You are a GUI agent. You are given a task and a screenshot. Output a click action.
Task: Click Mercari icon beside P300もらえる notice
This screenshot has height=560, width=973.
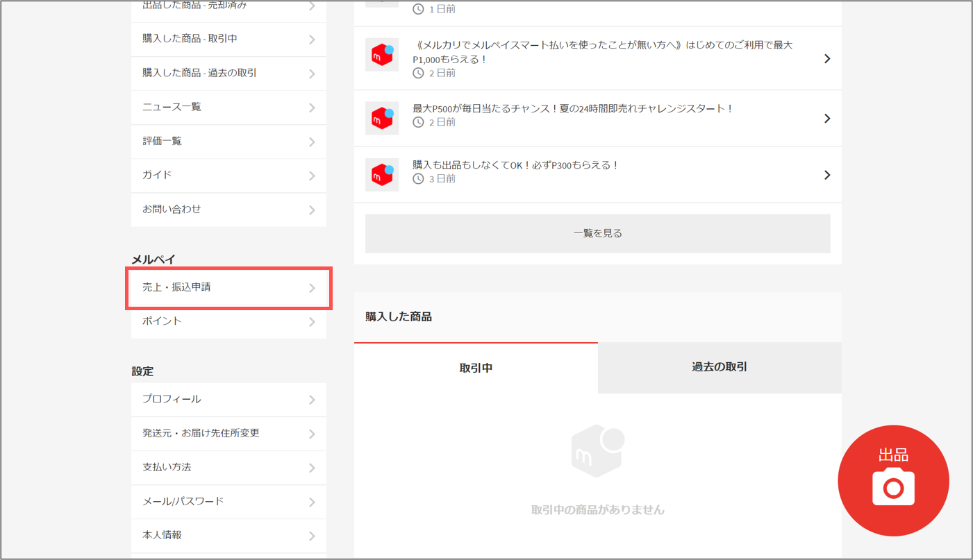click(382, 175)
